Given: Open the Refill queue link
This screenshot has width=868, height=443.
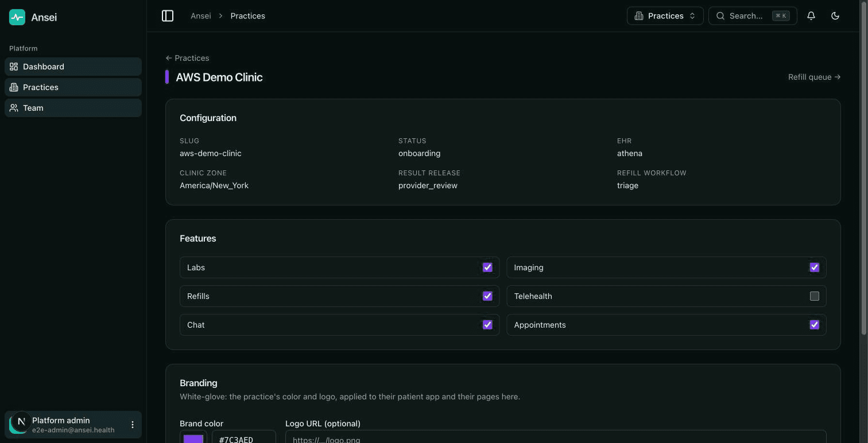Looking at the screenshot, I should pyautogui.click(x=814, y=77).
